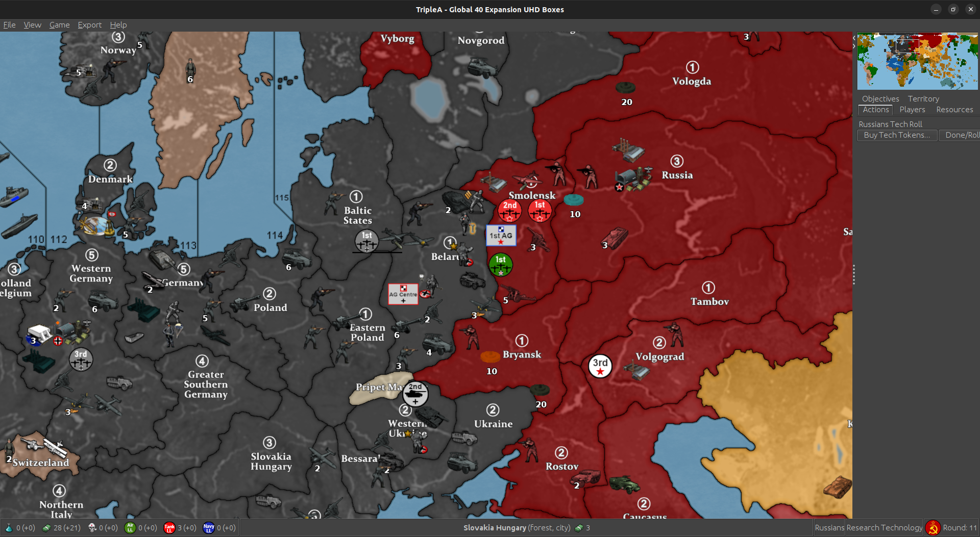980x537 pixels.
Task: Select the Russian soldier in Volgograd
Action: pyautogui.click(x=674, y=335)
